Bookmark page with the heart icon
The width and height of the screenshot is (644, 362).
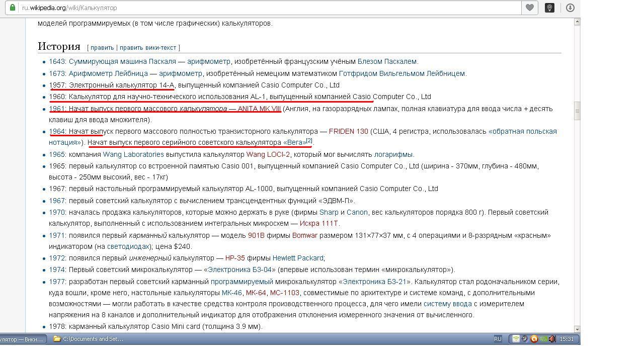530,8
